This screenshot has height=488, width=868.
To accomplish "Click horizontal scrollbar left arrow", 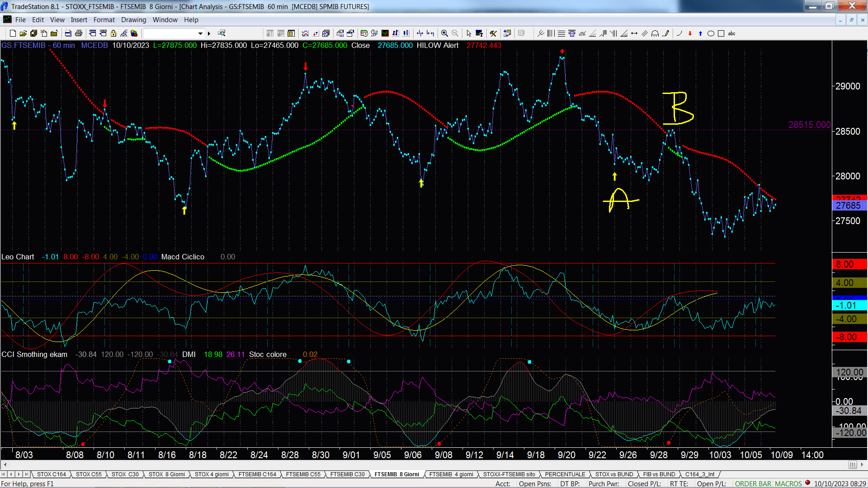I will click(5, 465).
